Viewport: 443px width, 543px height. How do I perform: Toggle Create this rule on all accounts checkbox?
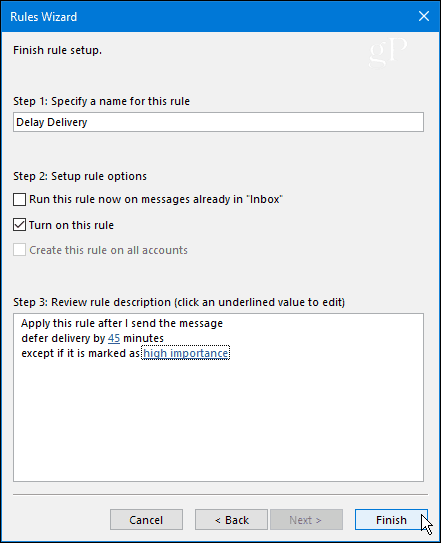point(19,250)
